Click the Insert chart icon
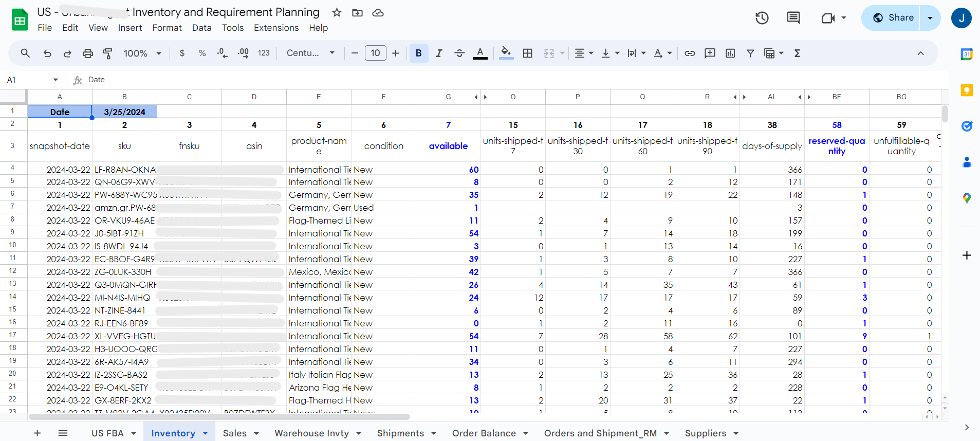 point(730,53)
